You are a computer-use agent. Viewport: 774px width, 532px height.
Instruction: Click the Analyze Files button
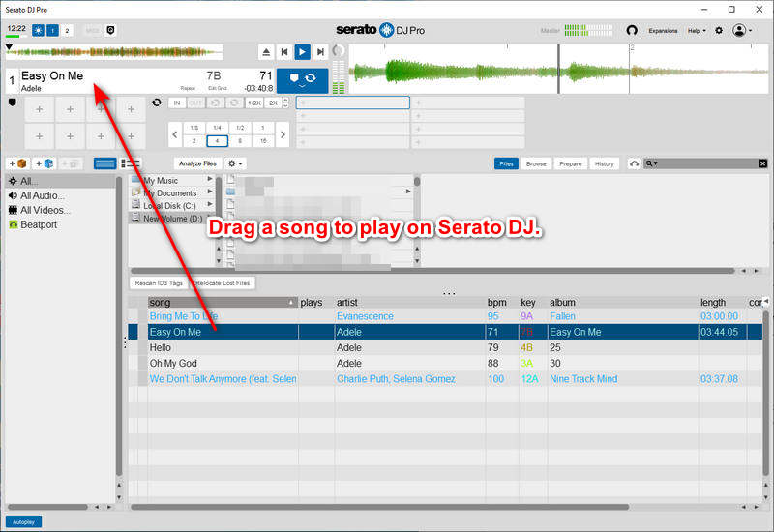[197, 163]
